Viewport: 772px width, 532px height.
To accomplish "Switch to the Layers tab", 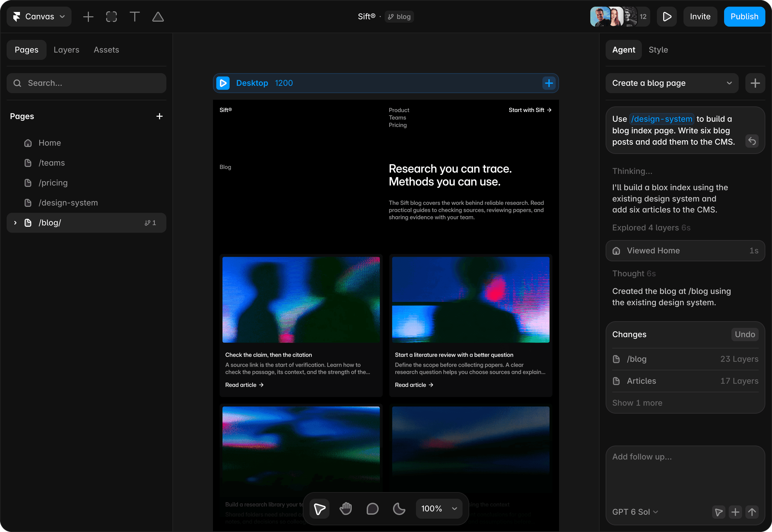I will click(x=67, y=50).
